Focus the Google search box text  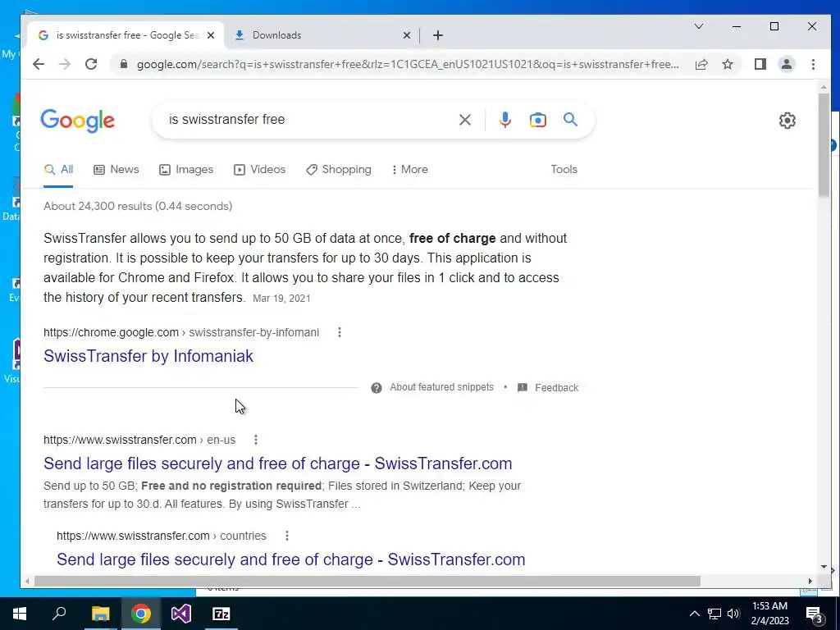tap(226, 120)
